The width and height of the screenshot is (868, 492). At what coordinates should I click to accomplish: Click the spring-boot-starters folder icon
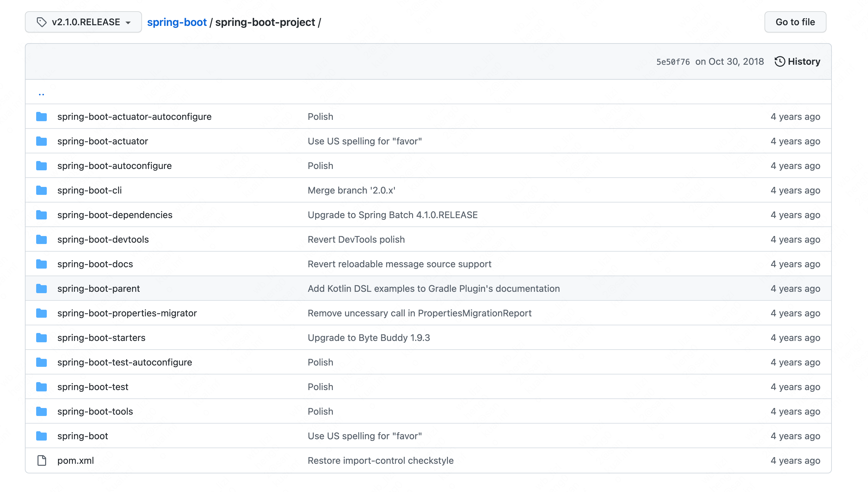click(x=41, y=338)
